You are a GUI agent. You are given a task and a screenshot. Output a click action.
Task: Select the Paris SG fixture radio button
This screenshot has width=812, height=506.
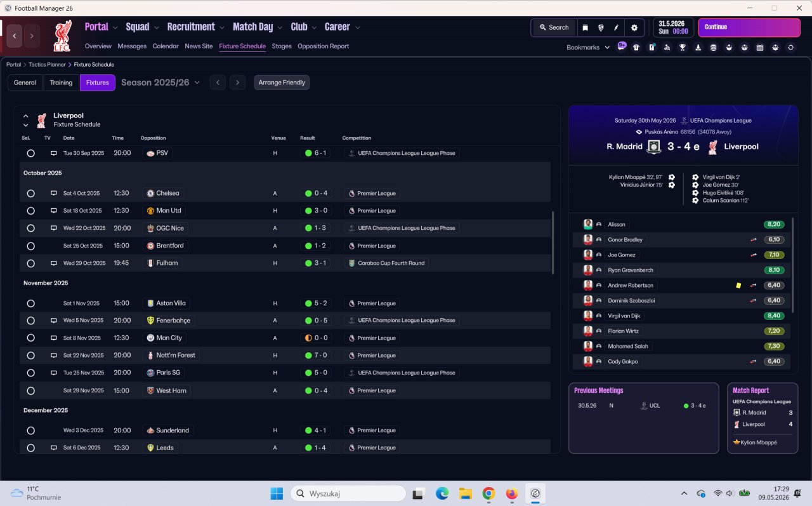coord(30,373)
